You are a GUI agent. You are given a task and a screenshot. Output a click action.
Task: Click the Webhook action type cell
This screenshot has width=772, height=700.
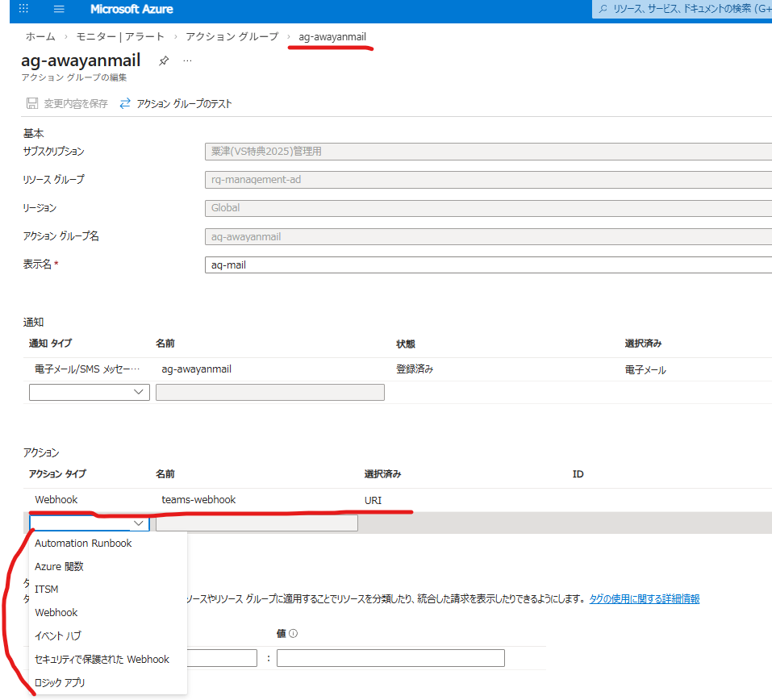56,499
